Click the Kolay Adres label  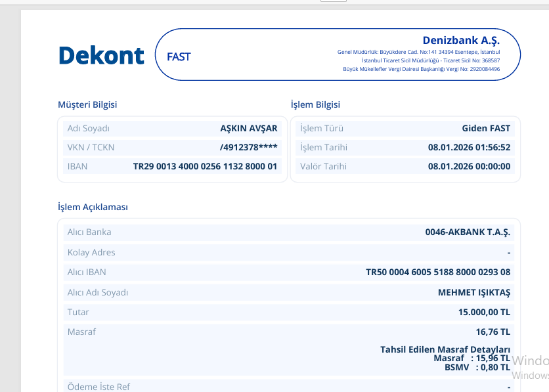(91, 252)
